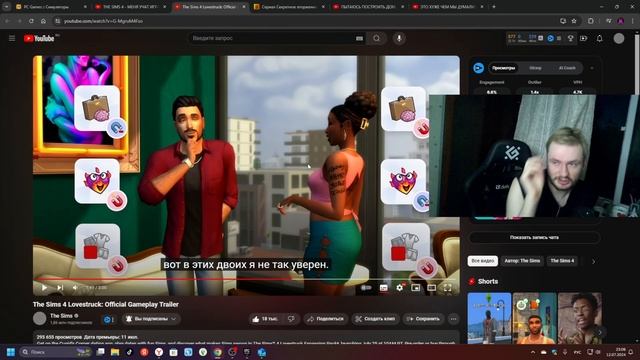Open the Windows Start menu
The width and height of the screenshot is (640, 360).
[x=11, y=352]
